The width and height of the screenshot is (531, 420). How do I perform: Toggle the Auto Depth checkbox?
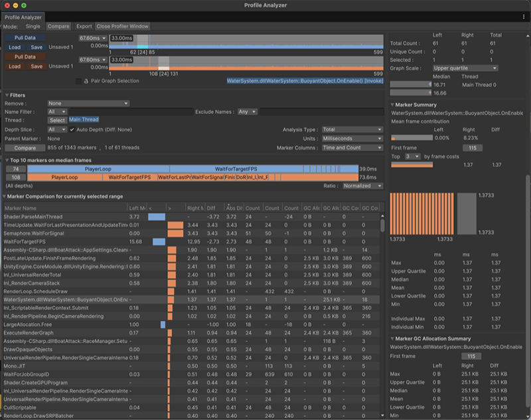(72, 129)
